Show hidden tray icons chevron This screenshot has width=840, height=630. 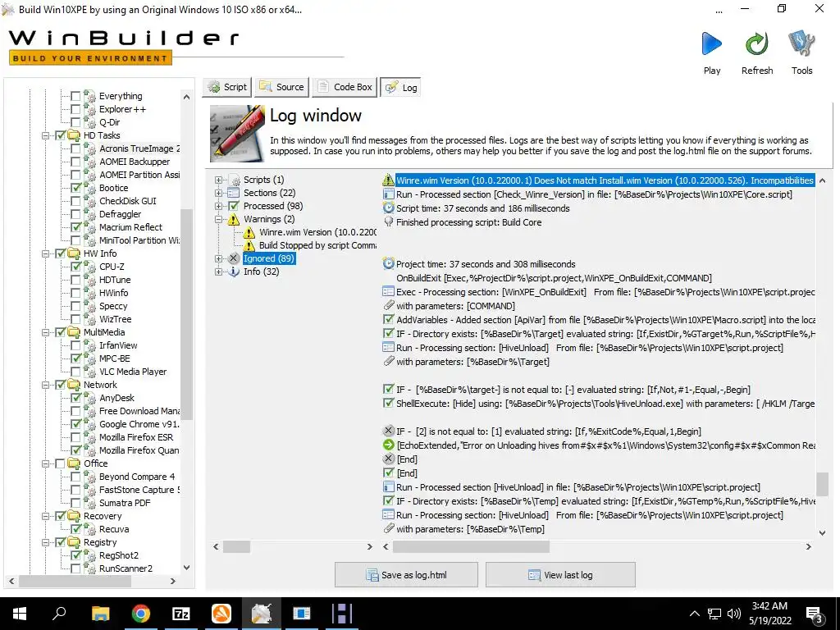(694, 614)
